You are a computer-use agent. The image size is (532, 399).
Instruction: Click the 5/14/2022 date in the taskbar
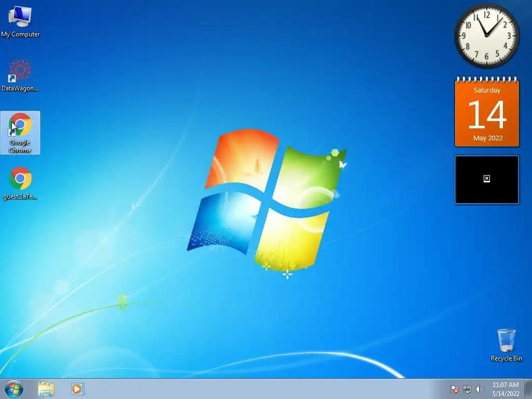tap(506, 394)
